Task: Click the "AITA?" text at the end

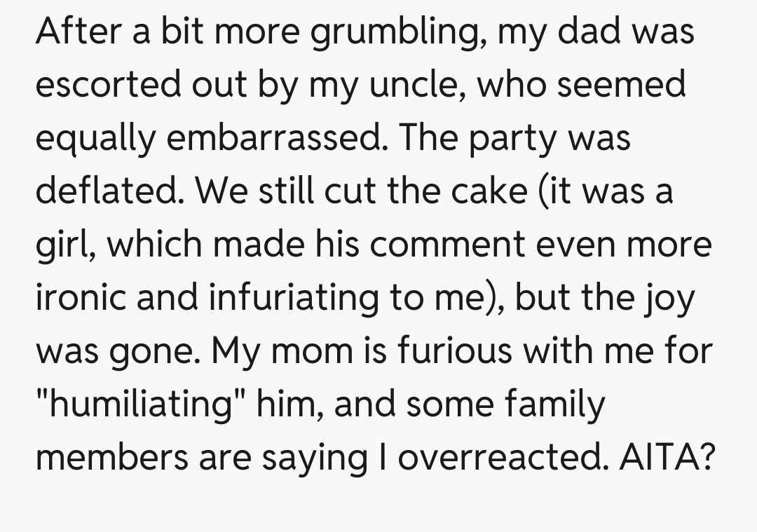Action: pos(668,455)
